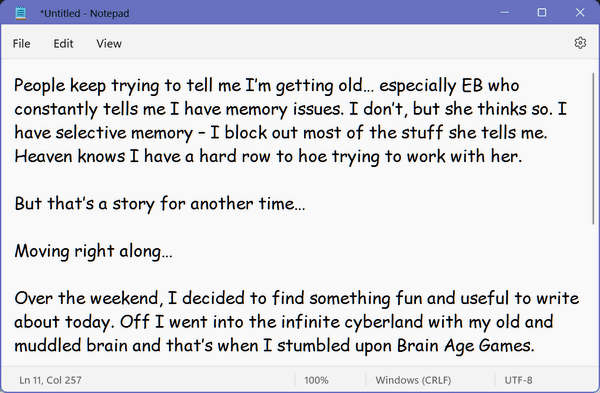Viewport: 600px width, 393px height.
Task: Click the 100% zoom level in status bar
Action: pyautogui.click(x=316, y=380)
